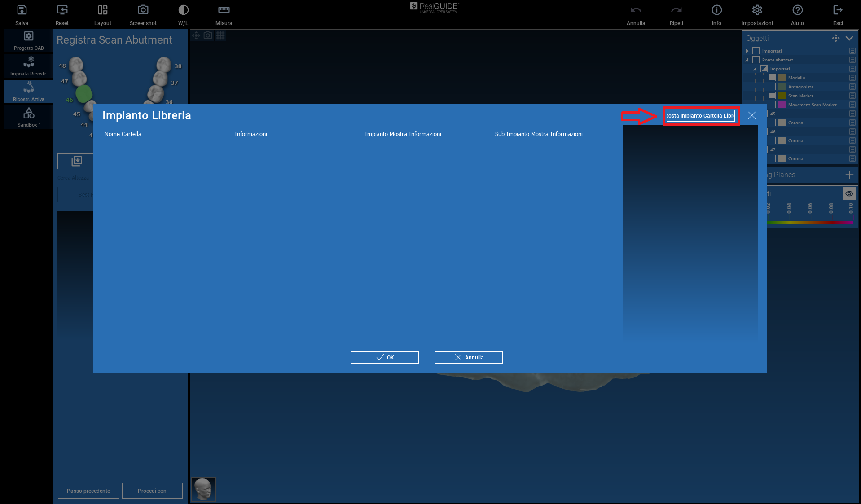Switch to the SandBox section
Screen dimensions: 861x504
click(x=29, y=117)
